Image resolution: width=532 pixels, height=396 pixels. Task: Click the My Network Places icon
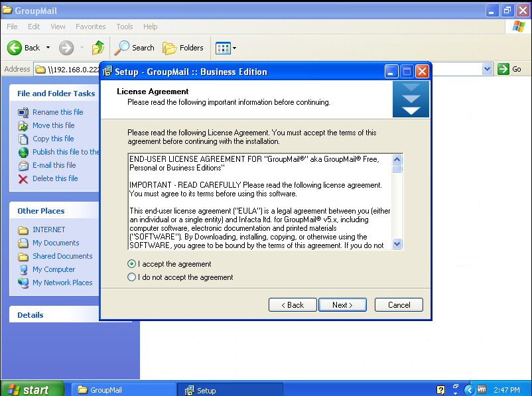23,283
